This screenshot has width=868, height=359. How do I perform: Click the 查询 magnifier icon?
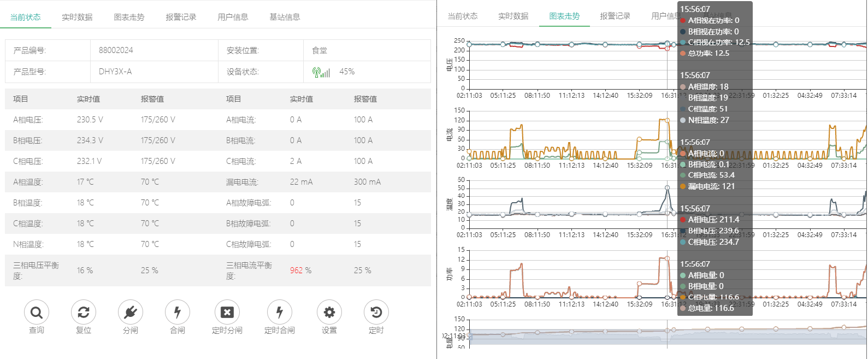pyautogui.click(x=37, y=313)
